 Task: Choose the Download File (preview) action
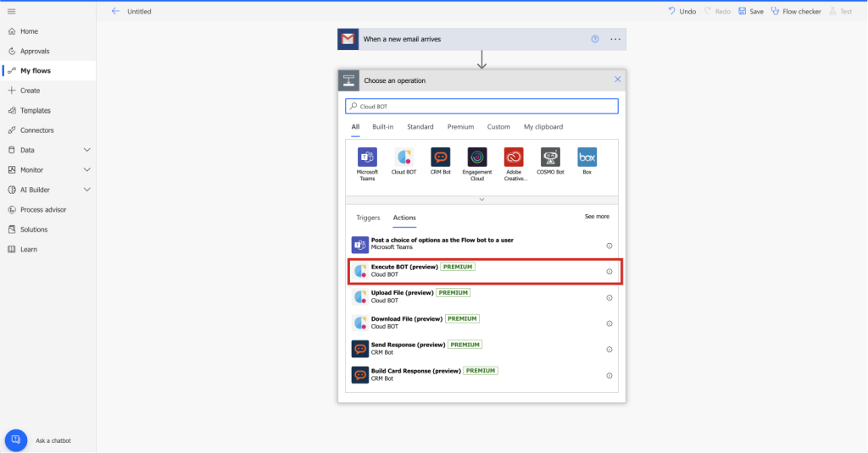[x=481, y=323]
